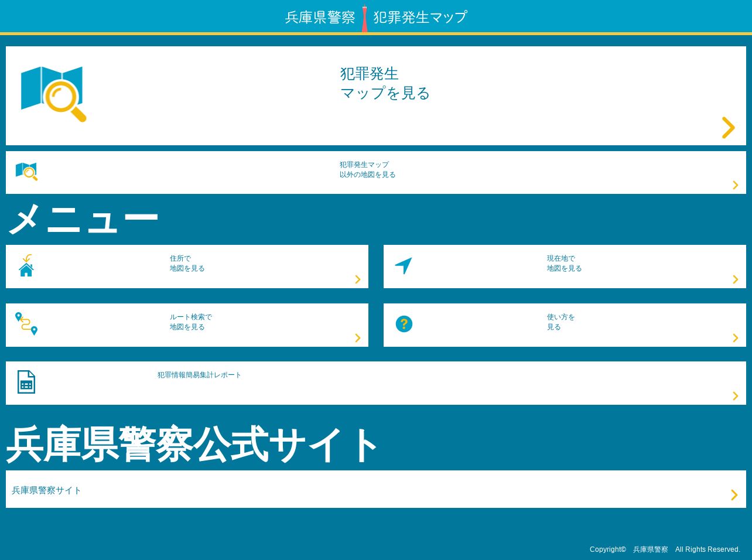
Task: Select 使い方を見る menu text
Action: 560,322
